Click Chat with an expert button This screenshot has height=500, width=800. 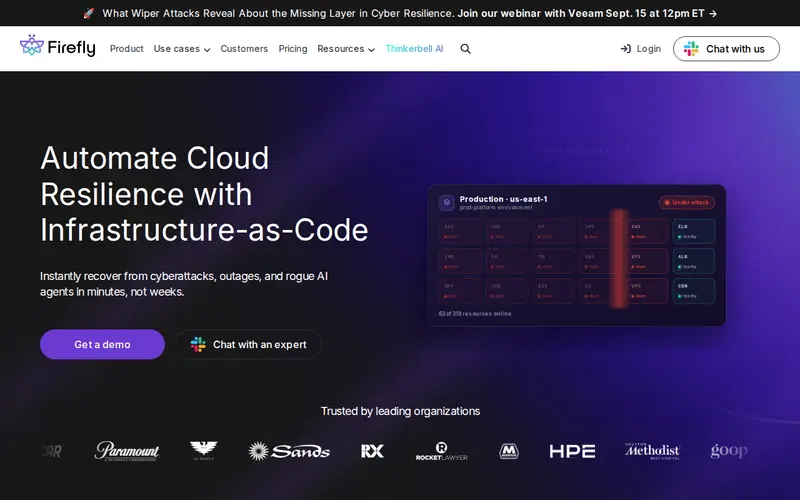[249, 344]
